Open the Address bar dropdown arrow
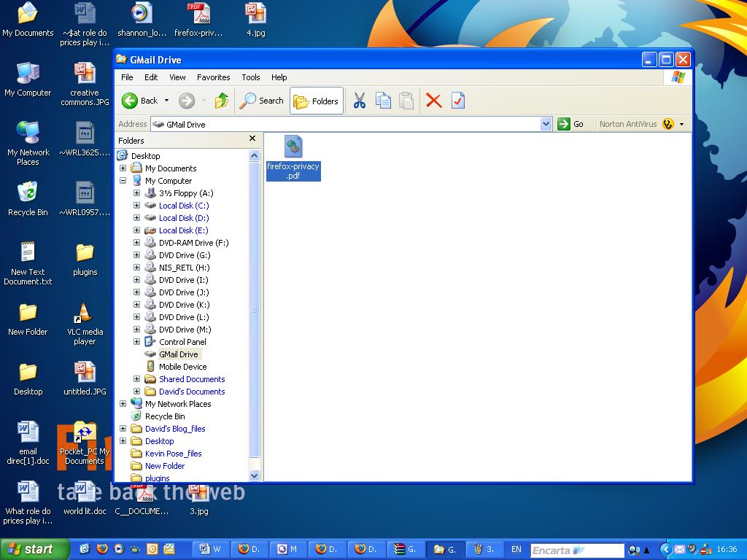The width and height of the screenshot is (747, 560). tap(546, 124)
